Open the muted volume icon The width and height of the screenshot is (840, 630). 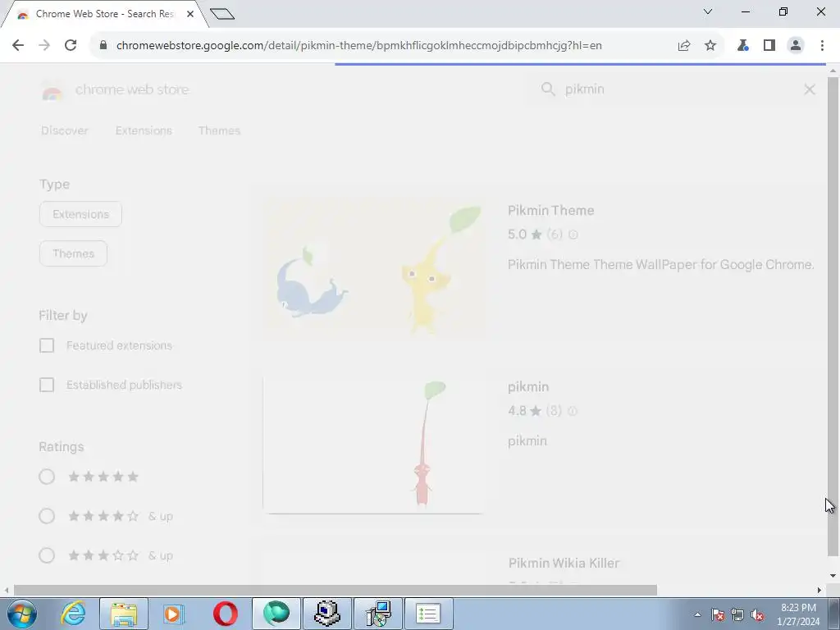tap(757, 614)
